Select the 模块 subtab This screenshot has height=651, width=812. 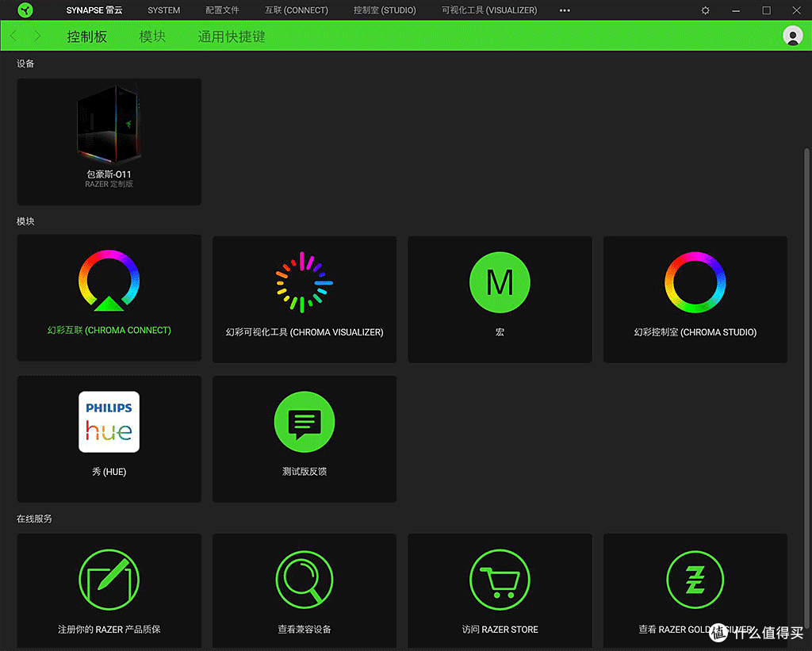coord(152,36)
